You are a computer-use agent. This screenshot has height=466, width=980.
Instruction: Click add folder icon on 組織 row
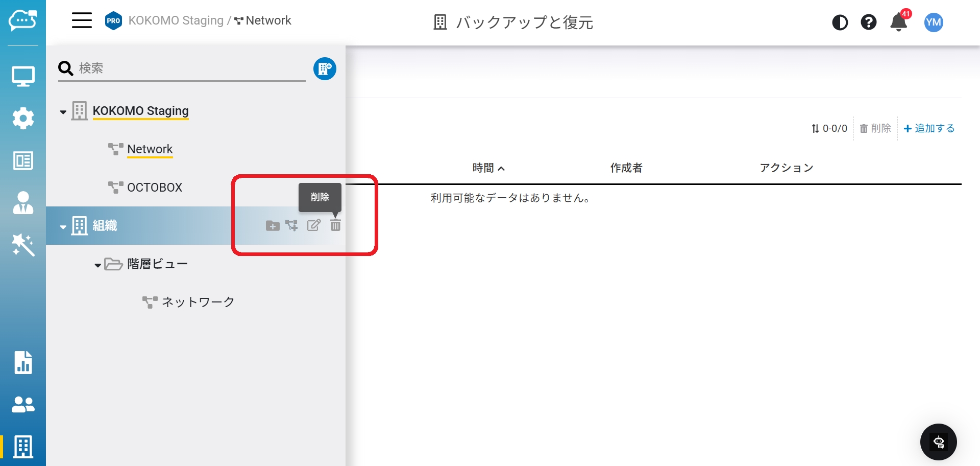[x=273, y=226]
